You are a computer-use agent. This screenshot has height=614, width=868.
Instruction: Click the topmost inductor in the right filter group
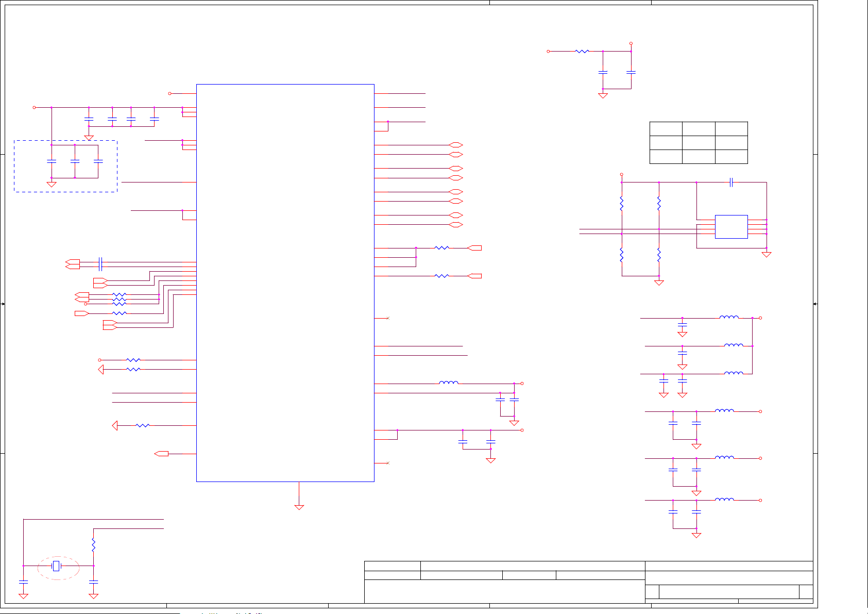(729, 317)
